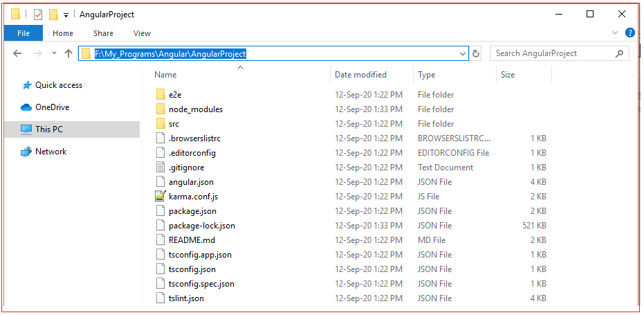This screenshot has height=315, width=644.
Task: Select Quick access in navigation pane
Action: coord(58,85)
